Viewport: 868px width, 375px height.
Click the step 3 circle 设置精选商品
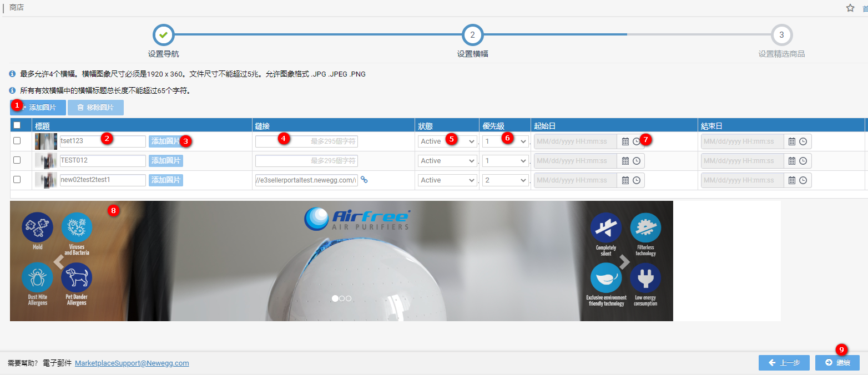781,35
